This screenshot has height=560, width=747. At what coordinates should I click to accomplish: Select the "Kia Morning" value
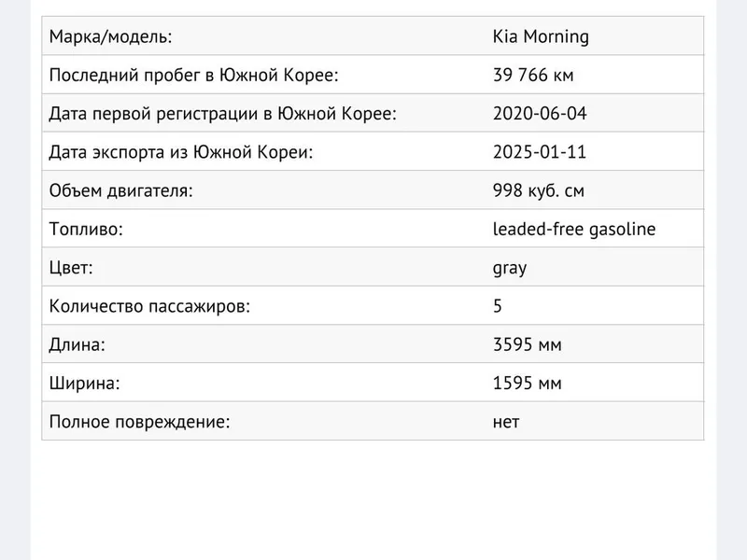coord(541,37)
